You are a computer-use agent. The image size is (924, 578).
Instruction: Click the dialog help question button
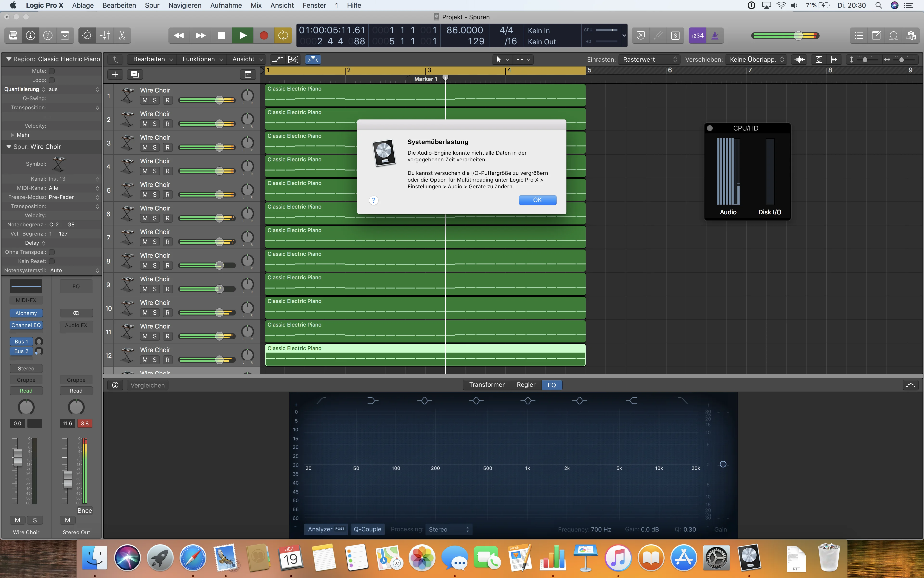pyautogui.click(x=374, y=200)
